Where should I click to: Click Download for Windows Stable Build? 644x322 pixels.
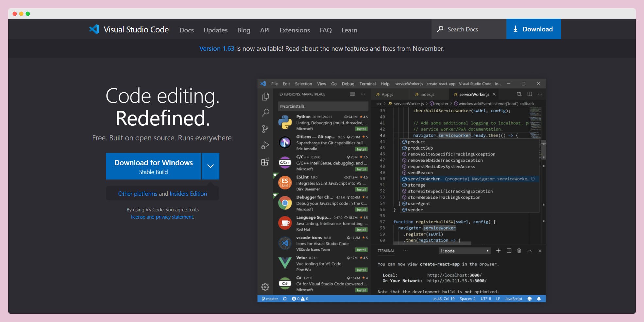[x=153, y=166]
